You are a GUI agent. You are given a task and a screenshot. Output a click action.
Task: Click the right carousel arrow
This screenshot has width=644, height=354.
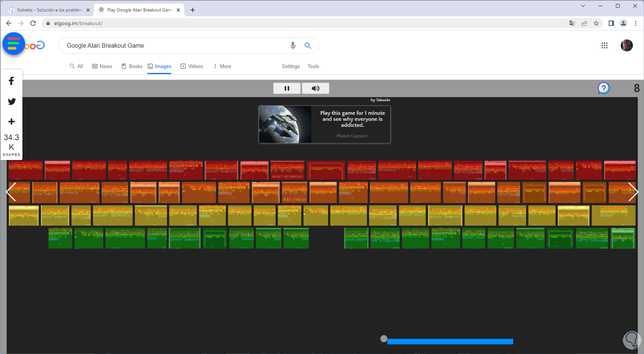click(633, 192)
